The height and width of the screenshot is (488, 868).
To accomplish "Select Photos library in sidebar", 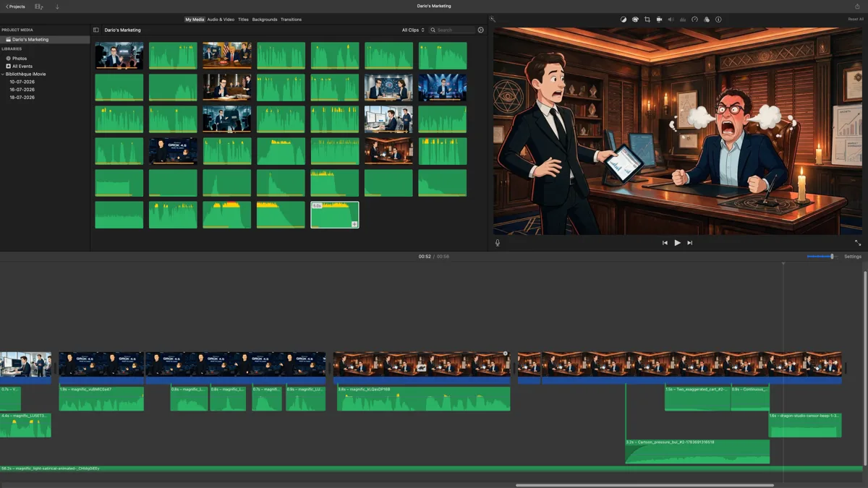I will click(20, 59).
